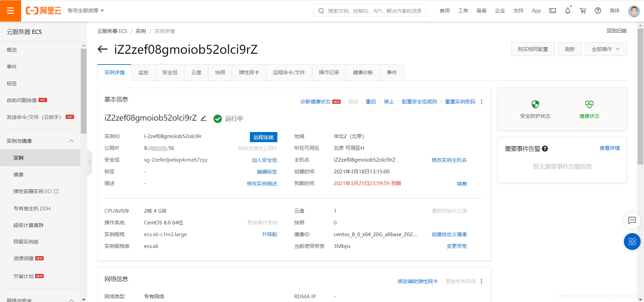The image size is (644, 302).
Task: Click the Alibaba Cloud logo
Action: point(44,11)
